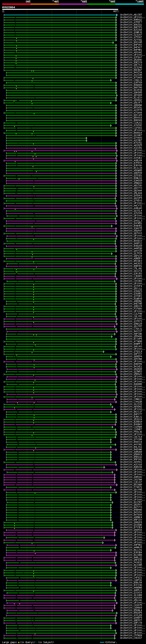Select hit label UniRef100_Q0HEF5

click(131, 618)
